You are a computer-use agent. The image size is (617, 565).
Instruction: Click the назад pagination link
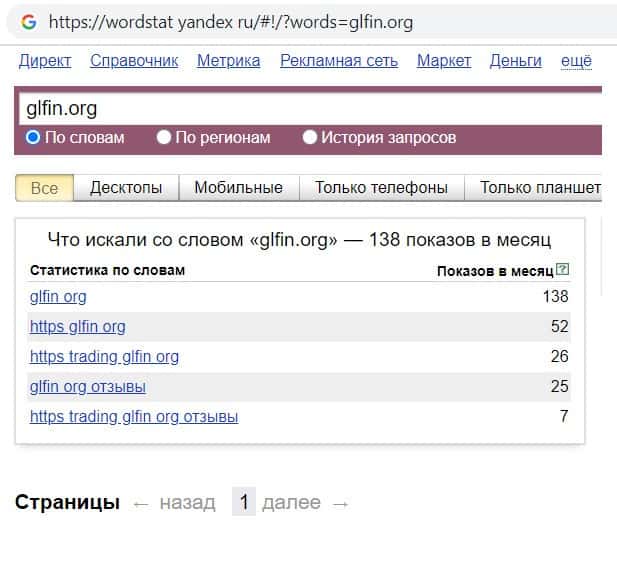pyautogui.click(x=187, y=502)
